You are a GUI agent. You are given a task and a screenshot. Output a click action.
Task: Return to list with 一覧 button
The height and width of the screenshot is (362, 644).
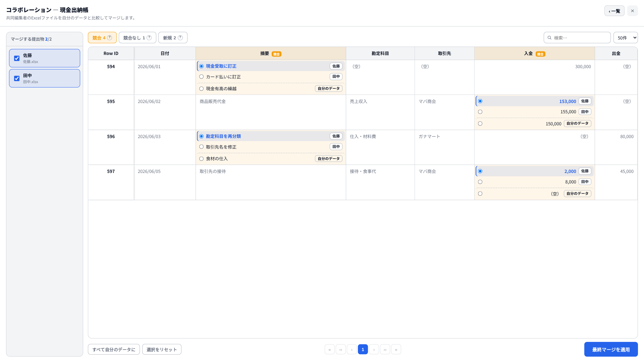click(614, 11)
